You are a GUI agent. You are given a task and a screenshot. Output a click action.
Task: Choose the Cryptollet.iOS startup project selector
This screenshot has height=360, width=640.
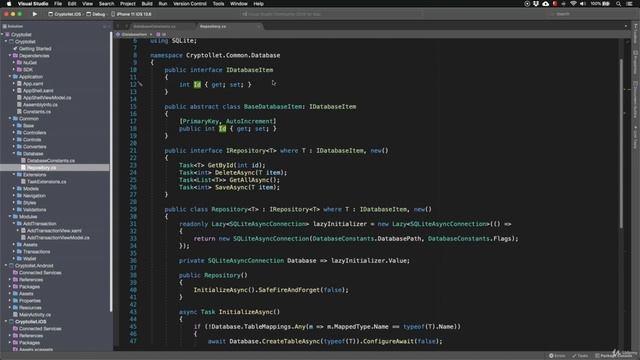64,14
